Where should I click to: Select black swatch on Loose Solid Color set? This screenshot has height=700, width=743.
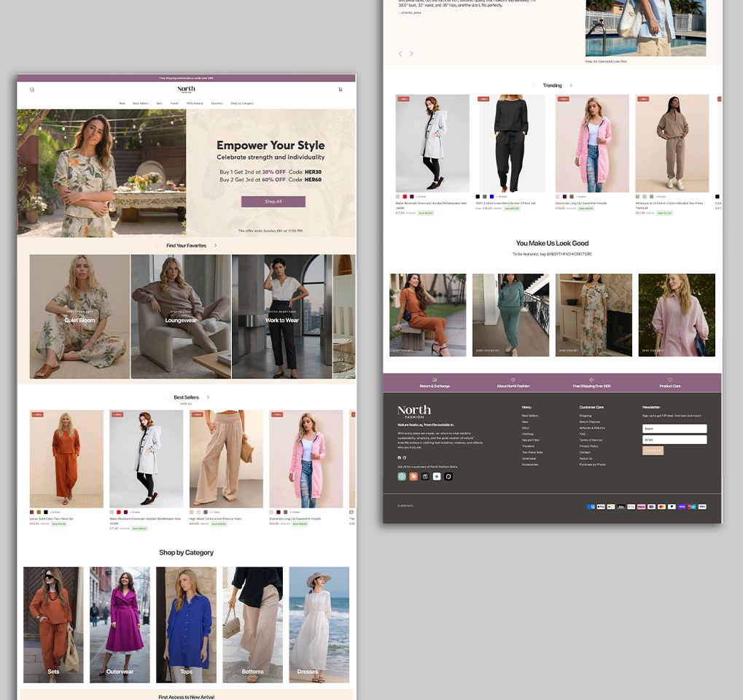click(x=45, y=512)
